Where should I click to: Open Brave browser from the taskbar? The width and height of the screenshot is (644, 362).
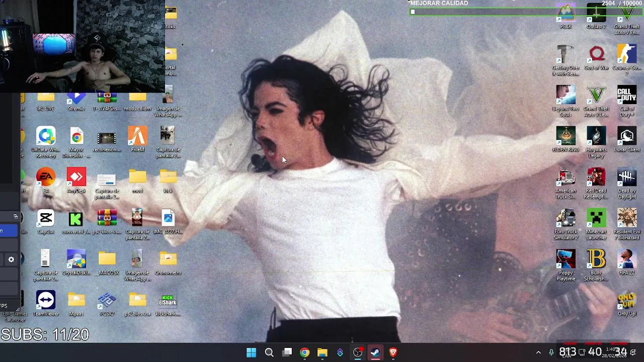(x=393, y=352)
